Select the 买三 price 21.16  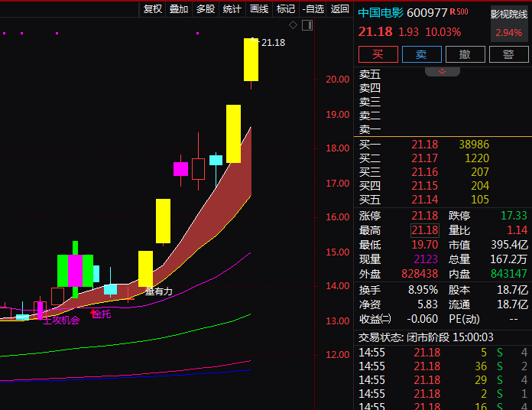[x=425, y=172]
